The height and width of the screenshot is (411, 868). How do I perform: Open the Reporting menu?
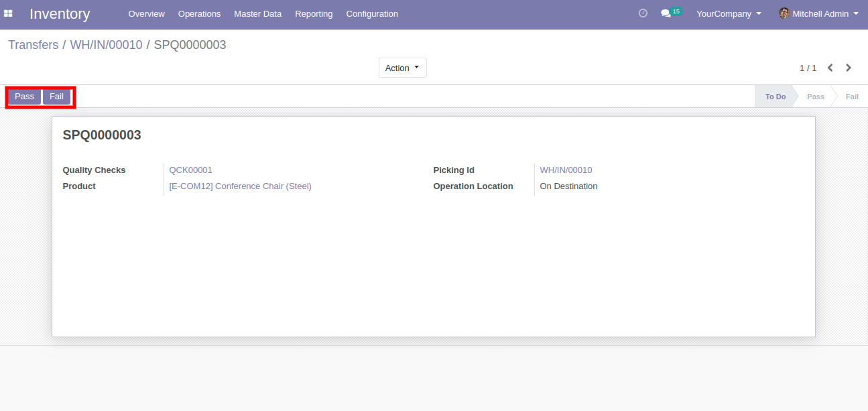click(314, 13)
